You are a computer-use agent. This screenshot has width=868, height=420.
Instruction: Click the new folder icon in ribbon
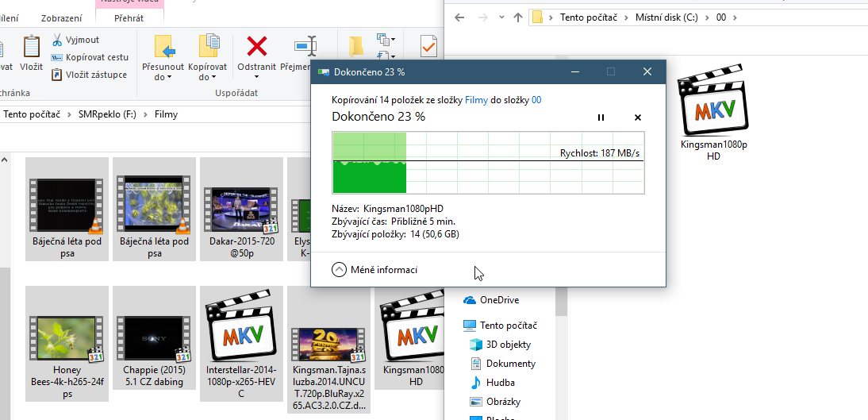356,47
